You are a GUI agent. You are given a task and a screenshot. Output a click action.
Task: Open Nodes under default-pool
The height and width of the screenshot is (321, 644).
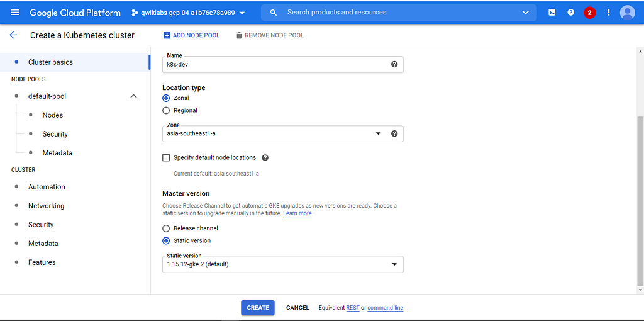(x=53, y=115)
